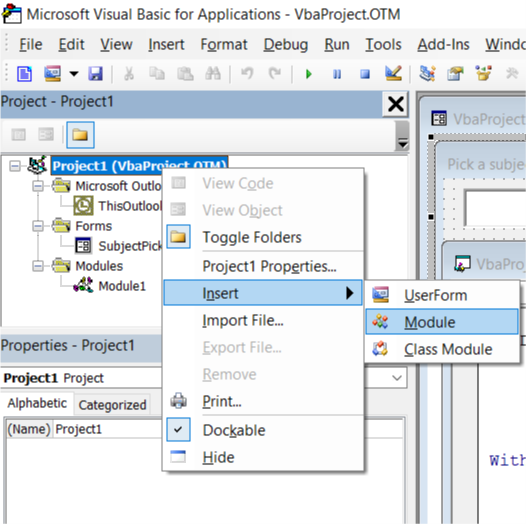Collapse the Microsoft Outlook Objects folder
This screenshot has width=526, height=524.
coord(38,186)
